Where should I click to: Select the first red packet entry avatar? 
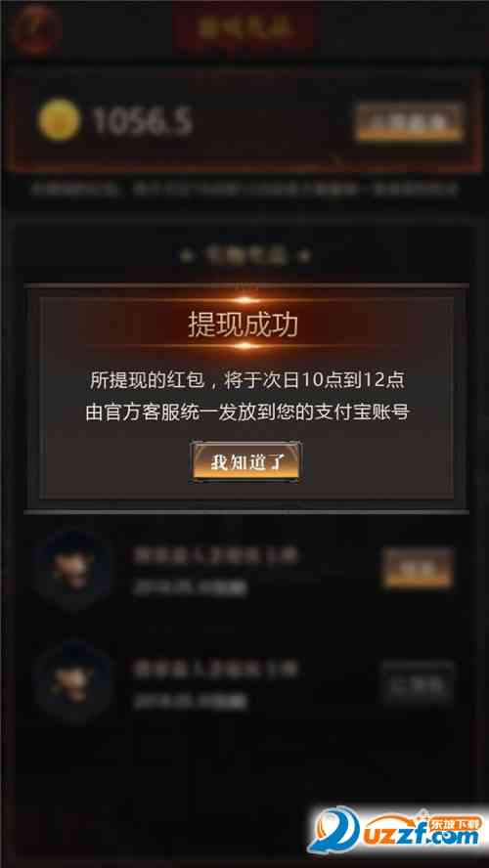click(73, 569)
